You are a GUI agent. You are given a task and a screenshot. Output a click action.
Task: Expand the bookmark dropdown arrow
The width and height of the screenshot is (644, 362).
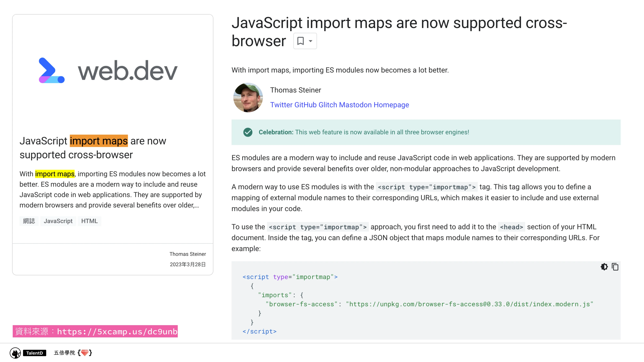tap(311, 41)
